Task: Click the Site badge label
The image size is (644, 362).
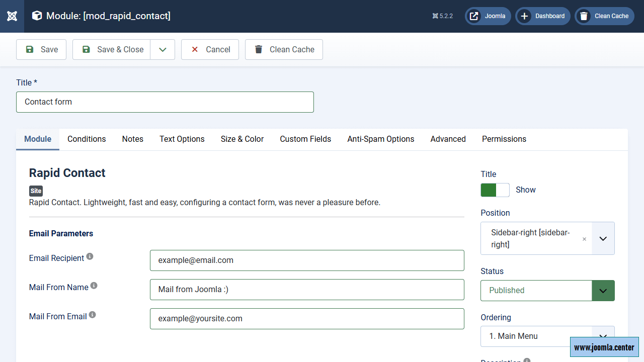Action: click(x=36, y=191)
